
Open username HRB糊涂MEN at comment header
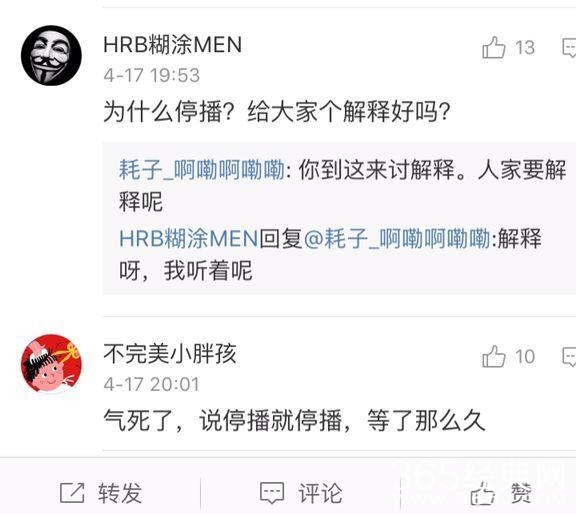[172, 45]
